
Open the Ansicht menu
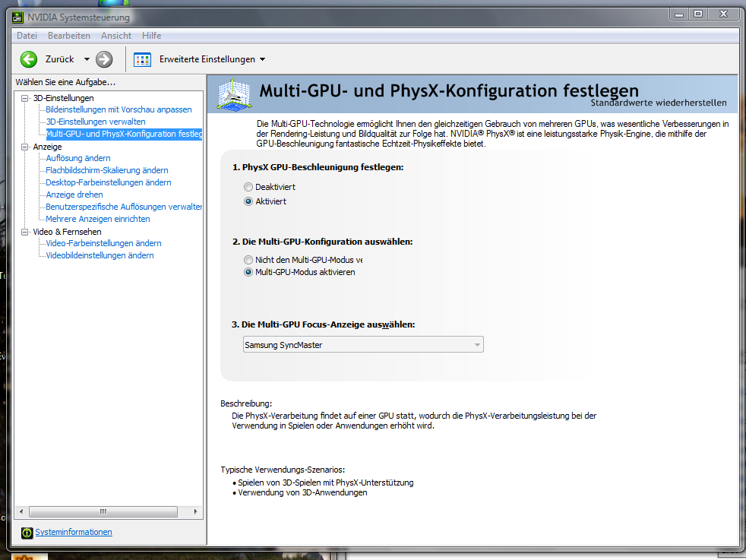coord(116,36)
